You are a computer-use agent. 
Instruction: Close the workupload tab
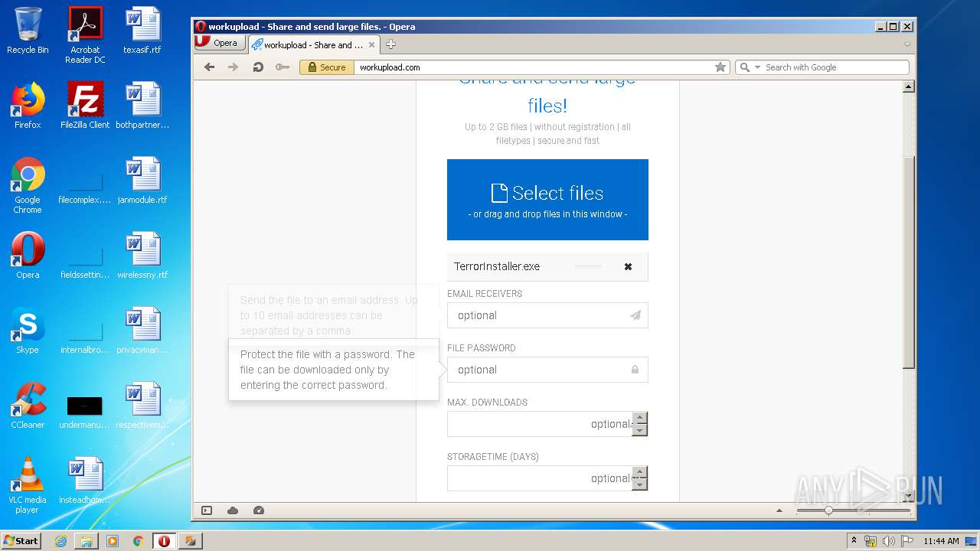(371, 44)
